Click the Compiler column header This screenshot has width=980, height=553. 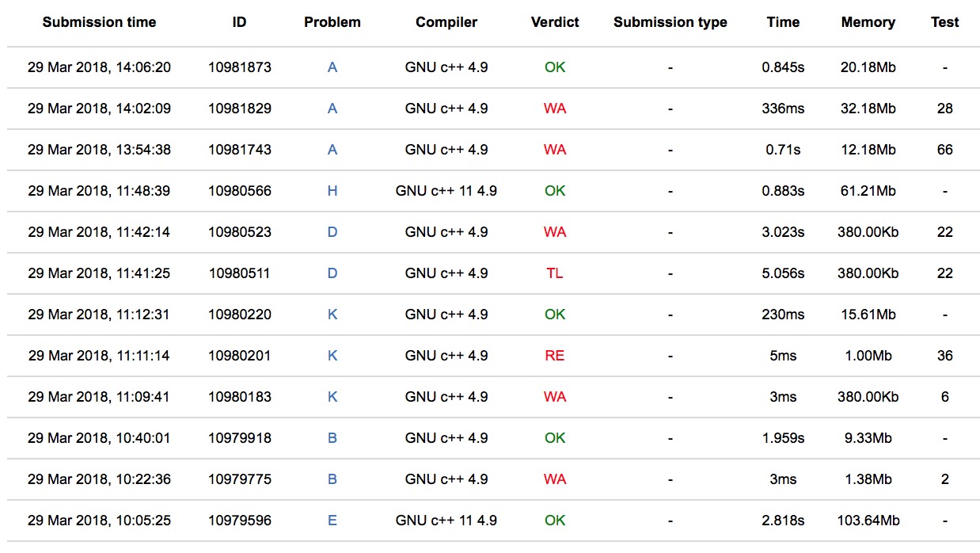coord(446,22)
